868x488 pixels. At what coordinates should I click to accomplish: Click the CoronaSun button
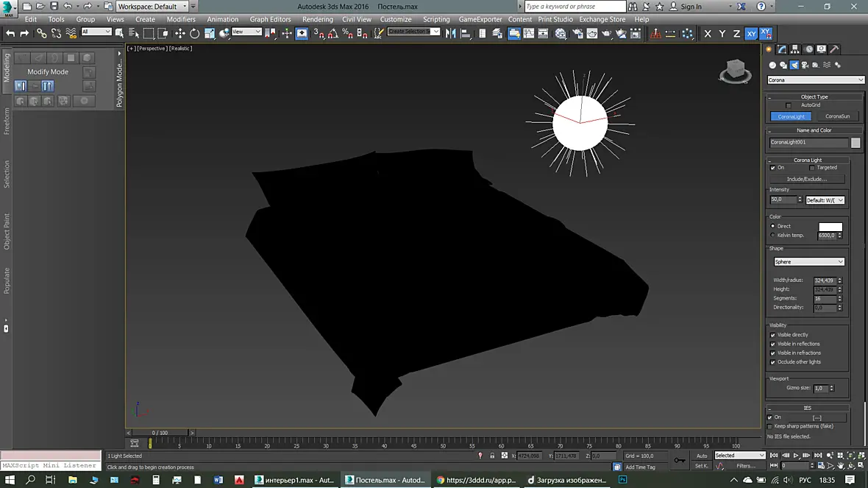point(837,116)
